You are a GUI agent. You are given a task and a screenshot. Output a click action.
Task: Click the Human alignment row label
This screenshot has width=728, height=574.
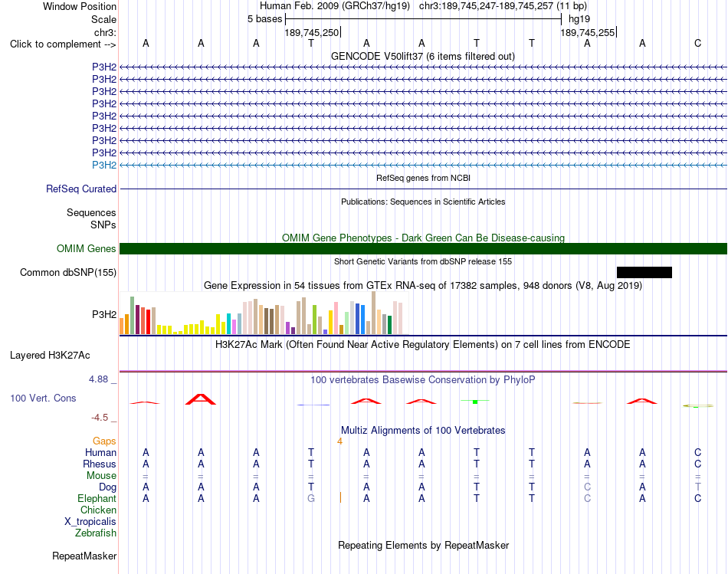click(100, 452)
